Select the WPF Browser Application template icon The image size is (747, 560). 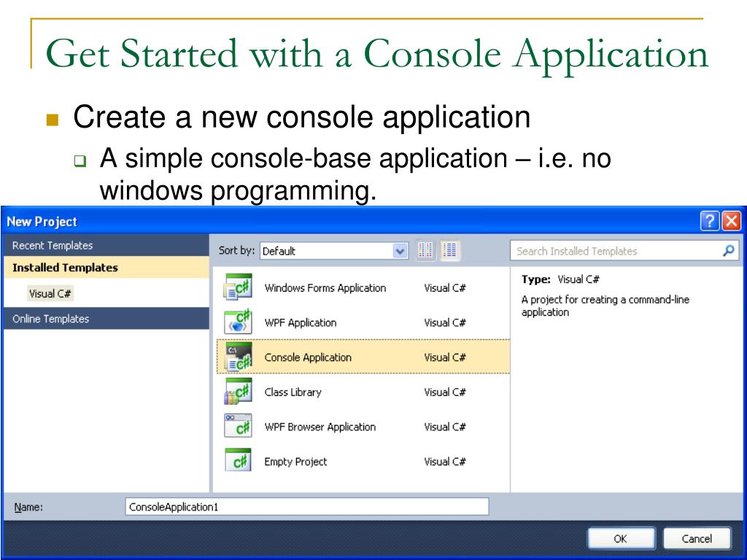[x=238, y=425]
